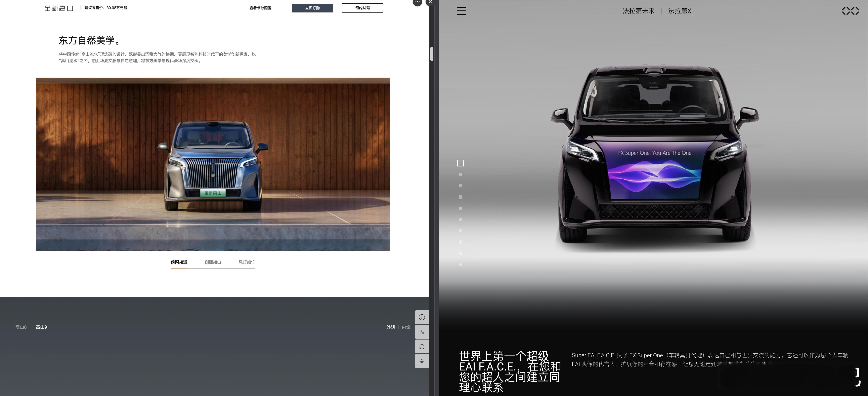Click the white bracket icon in the corner
The image size is (868, 396).
tap(858, 377)
